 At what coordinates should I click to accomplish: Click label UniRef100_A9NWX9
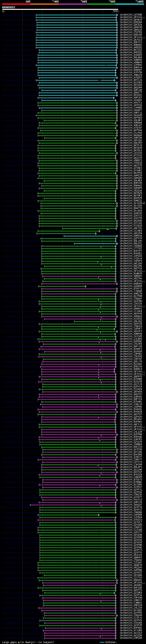point(131,63)
